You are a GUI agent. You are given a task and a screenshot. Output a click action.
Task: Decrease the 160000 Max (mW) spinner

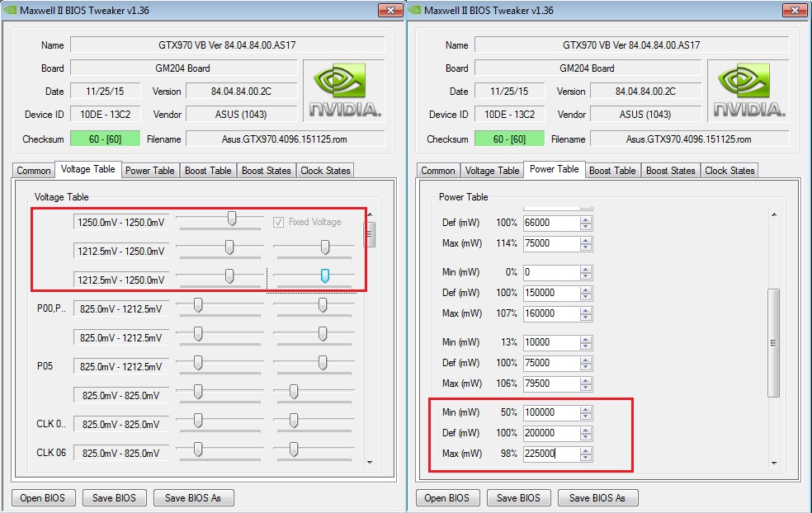(586, 317)
